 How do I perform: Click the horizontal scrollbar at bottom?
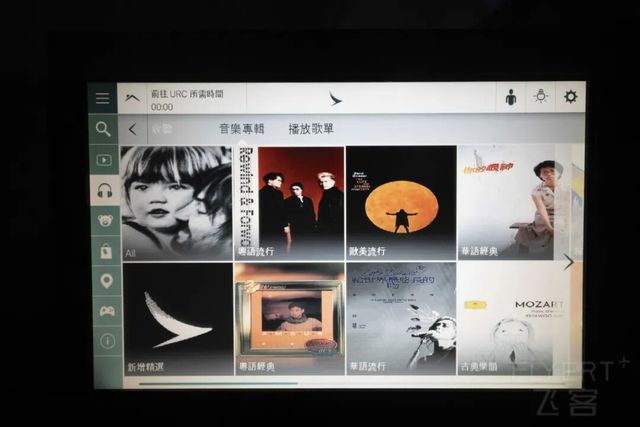coord(218,383)
